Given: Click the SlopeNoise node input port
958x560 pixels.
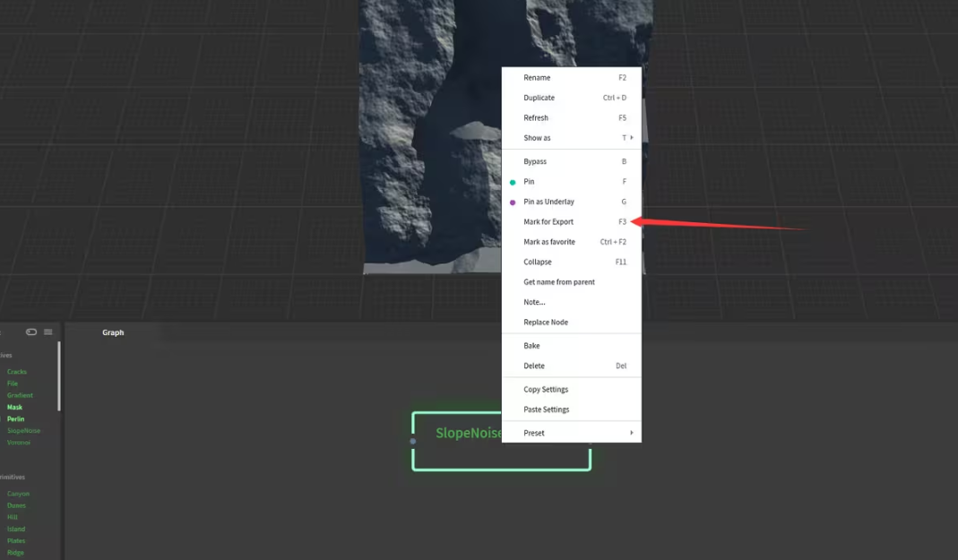Looking at the screenshot, I should tap(413, 441).
